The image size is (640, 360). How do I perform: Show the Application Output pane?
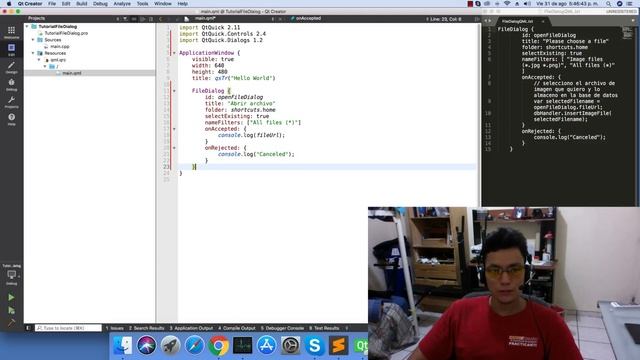click(191, 328)
